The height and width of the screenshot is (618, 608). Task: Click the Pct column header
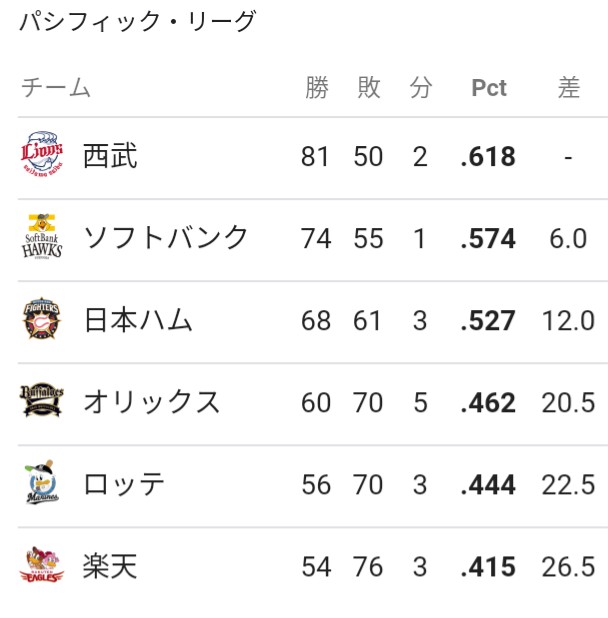(489, 87)
